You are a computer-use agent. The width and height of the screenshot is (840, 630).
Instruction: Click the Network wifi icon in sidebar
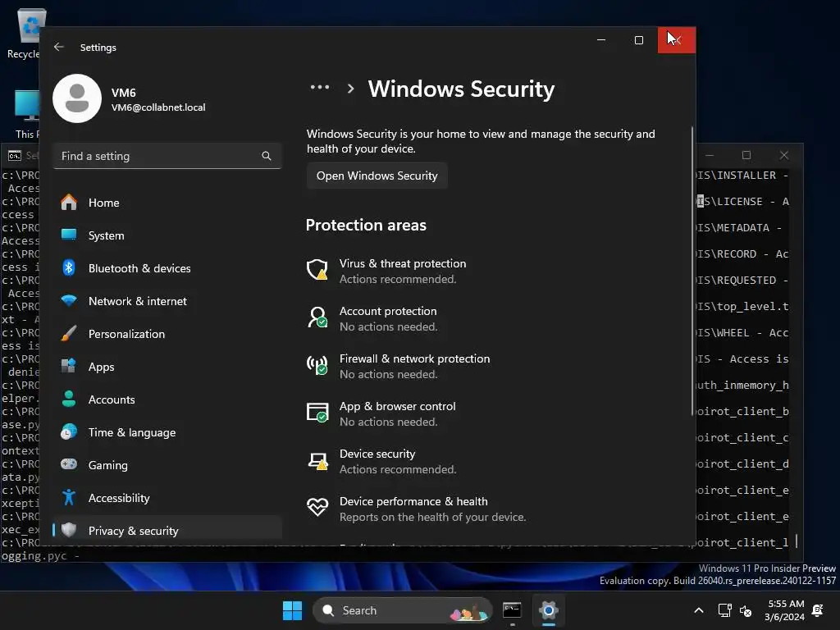pyautogui.click(x=69, y=300)
